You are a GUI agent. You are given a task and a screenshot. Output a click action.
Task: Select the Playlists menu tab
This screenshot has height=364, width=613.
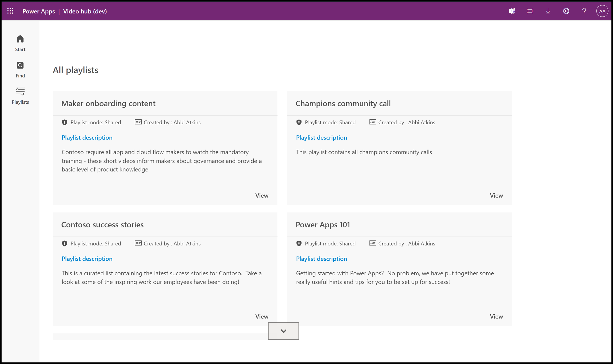[x=20, y=95]
